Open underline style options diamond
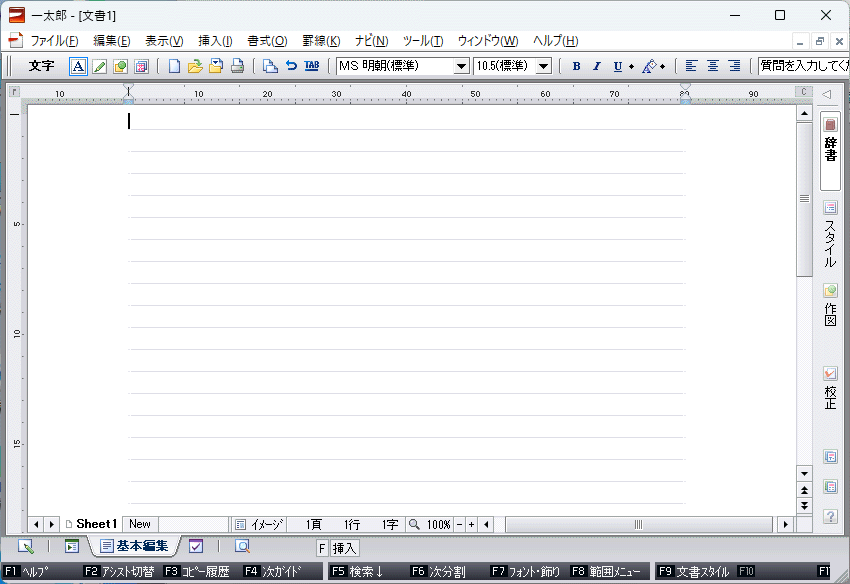Viewport: 850px width, 584px height. point(632,67)
